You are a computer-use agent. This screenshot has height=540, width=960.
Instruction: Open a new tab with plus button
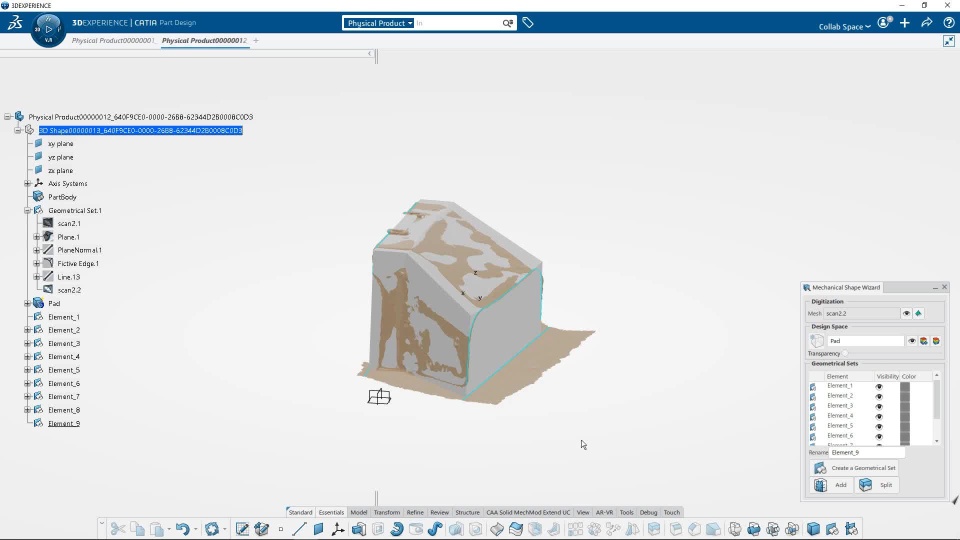[x=256, y=40]
